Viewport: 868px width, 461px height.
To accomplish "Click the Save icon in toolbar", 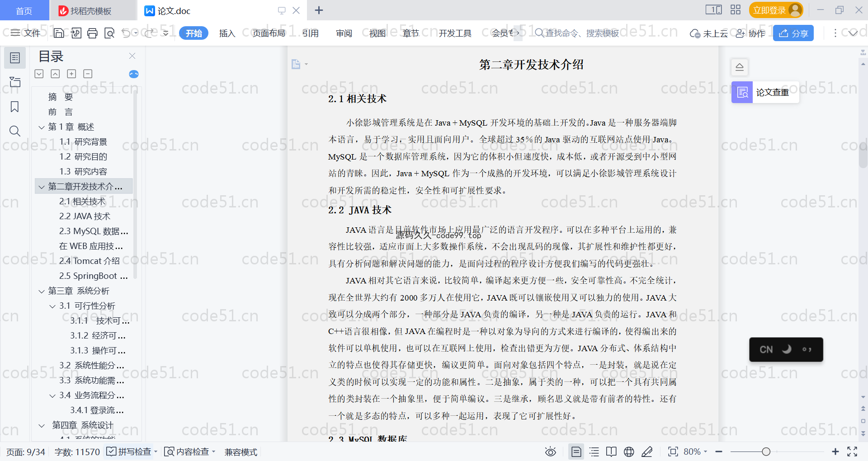I will (x=59, y=33).
